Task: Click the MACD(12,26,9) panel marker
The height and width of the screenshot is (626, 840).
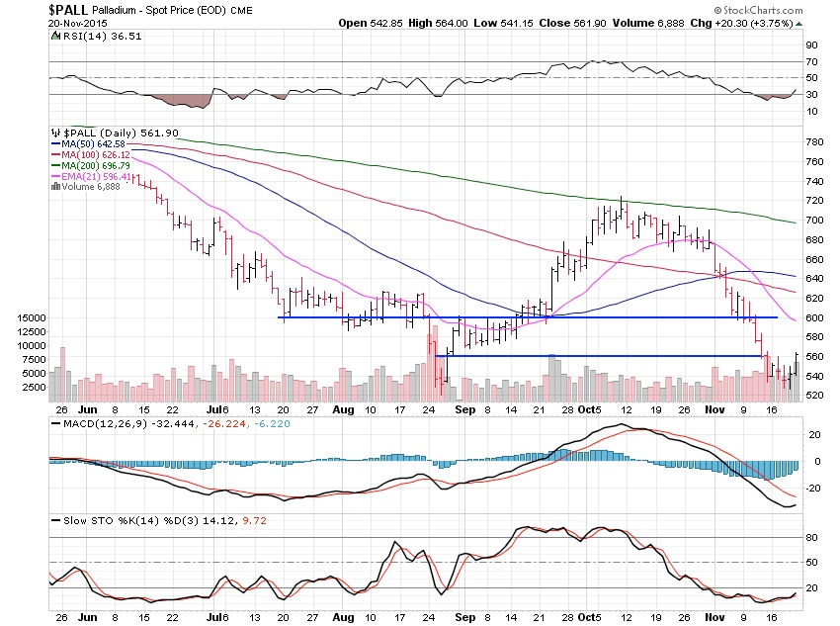Action: (51, 422)
